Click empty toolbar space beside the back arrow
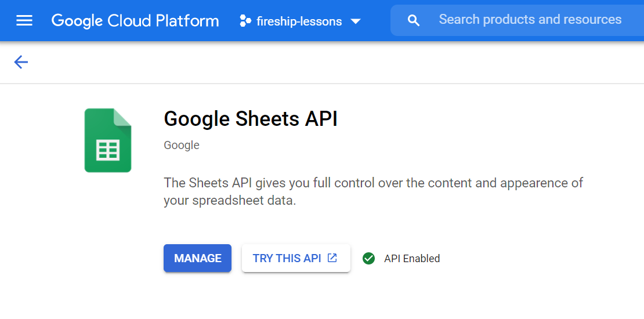 [290, 62]
